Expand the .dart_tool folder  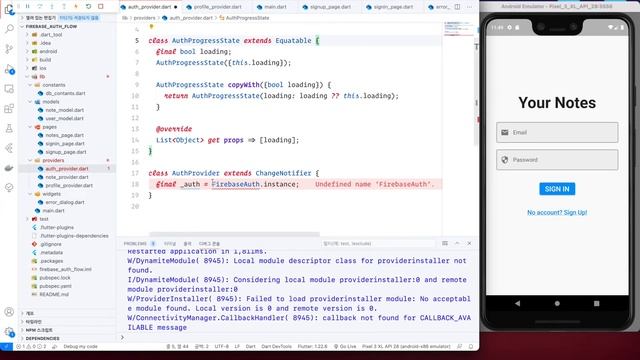coord(51,35)
